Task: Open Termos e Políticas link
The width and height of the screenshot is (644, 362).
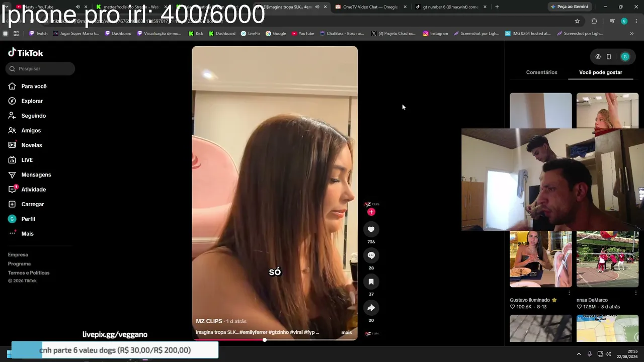Action: pyautogui.click(x=29, y=273)
